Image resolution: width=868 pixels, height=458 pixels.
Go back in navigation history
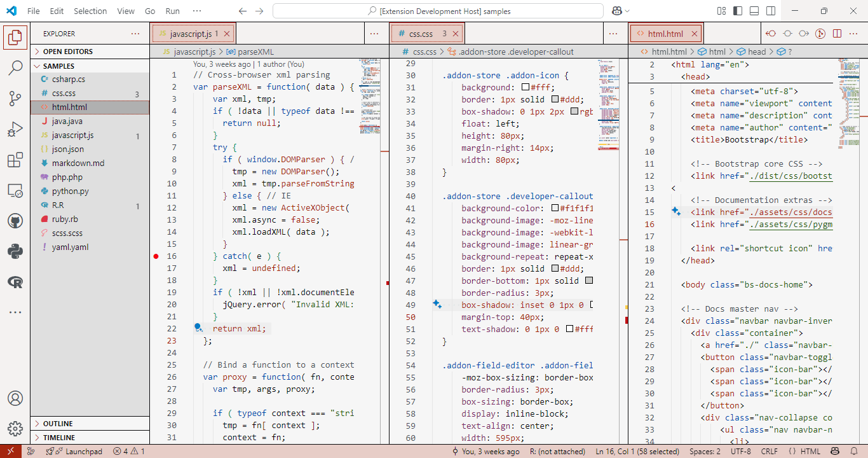click(x=242, y=11)
